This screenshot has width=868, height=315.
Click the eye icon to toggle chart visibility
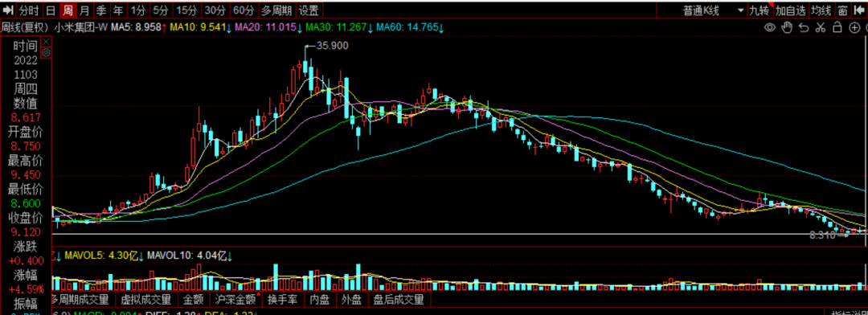[770, 27]
